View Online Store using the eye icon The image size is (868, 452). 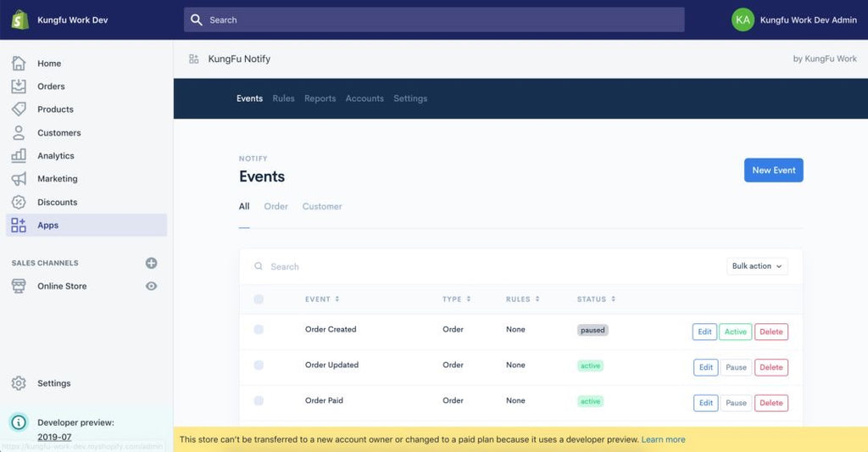[x=151, y=287]
